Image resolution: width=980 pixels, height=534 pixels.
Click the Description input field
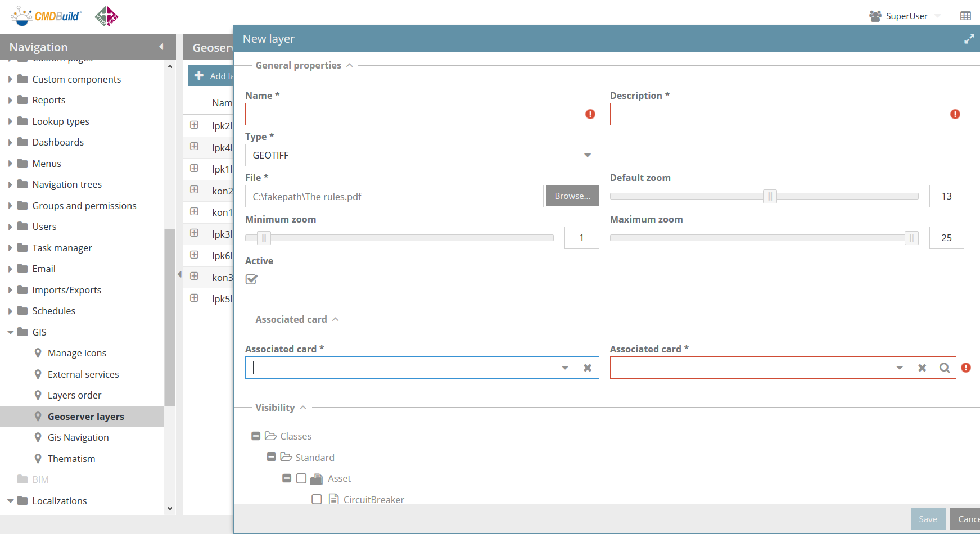click(x=778, y=114)
